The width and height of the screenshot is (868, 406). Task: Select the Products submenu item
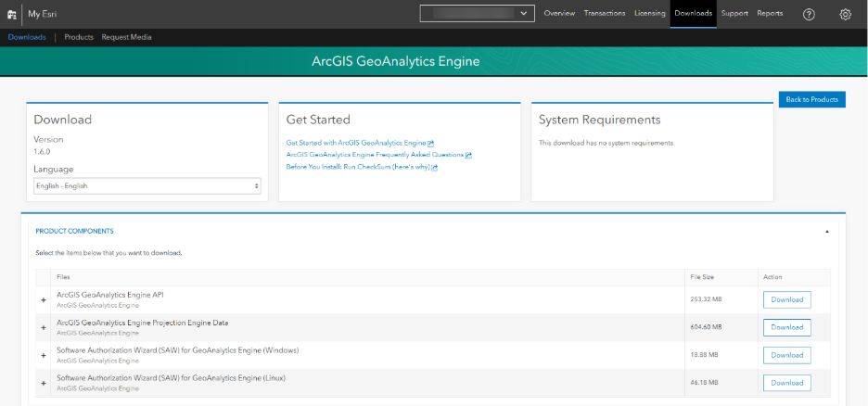pyautogui.click(x=79, y=37)
